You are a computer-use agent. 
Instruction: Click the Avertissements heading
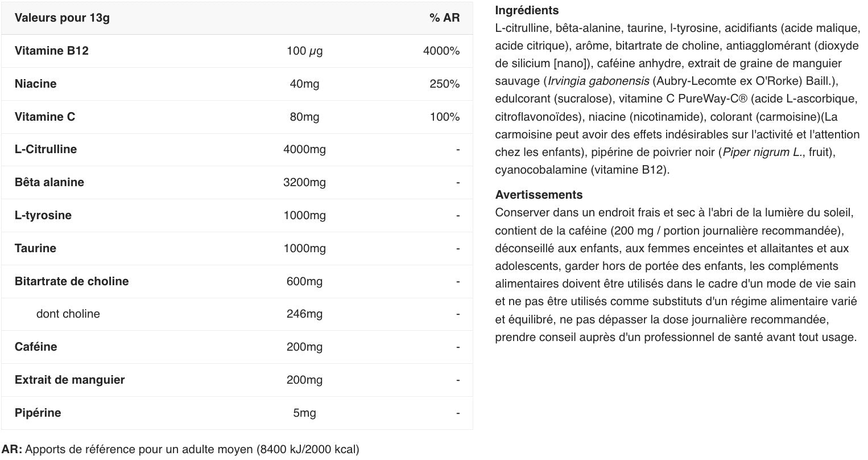coord(539,195)
